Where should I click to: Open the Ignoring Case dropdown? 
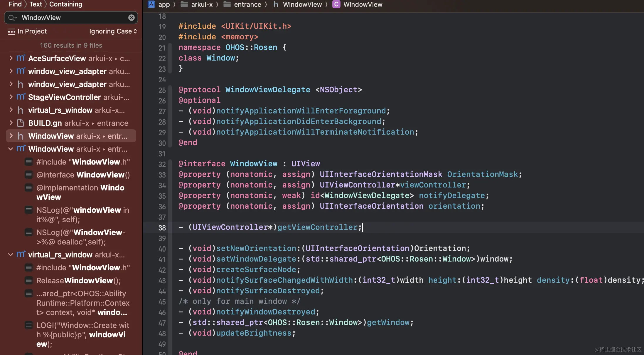click(113, 31)
